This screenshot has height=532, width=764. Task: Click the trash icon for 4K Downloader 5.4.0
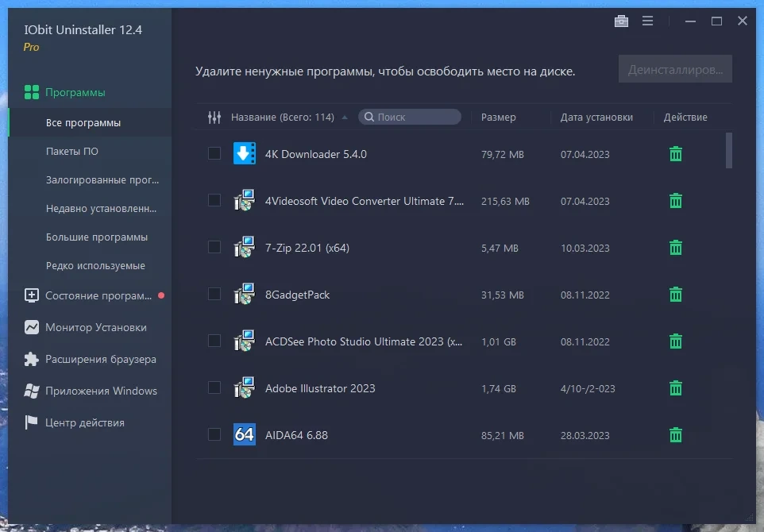tap(675, 154)
